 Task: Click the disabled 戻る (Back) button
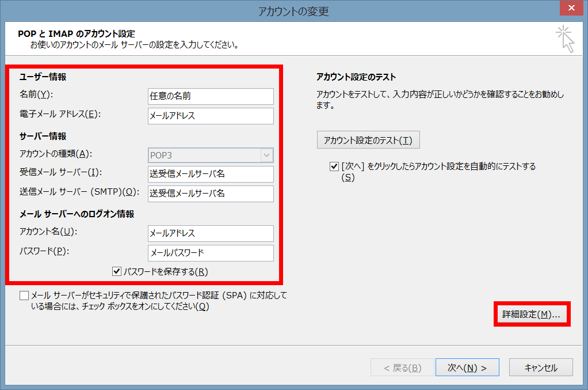pos(402,367)
